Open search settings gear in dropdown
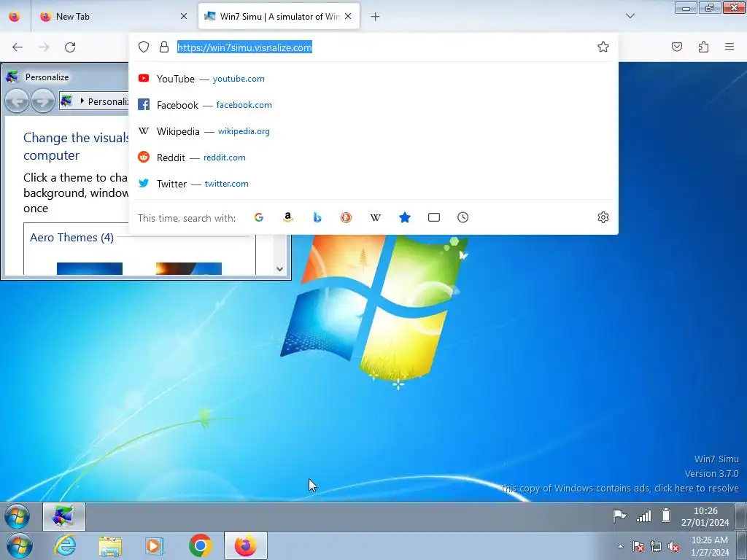 [603, 217]
